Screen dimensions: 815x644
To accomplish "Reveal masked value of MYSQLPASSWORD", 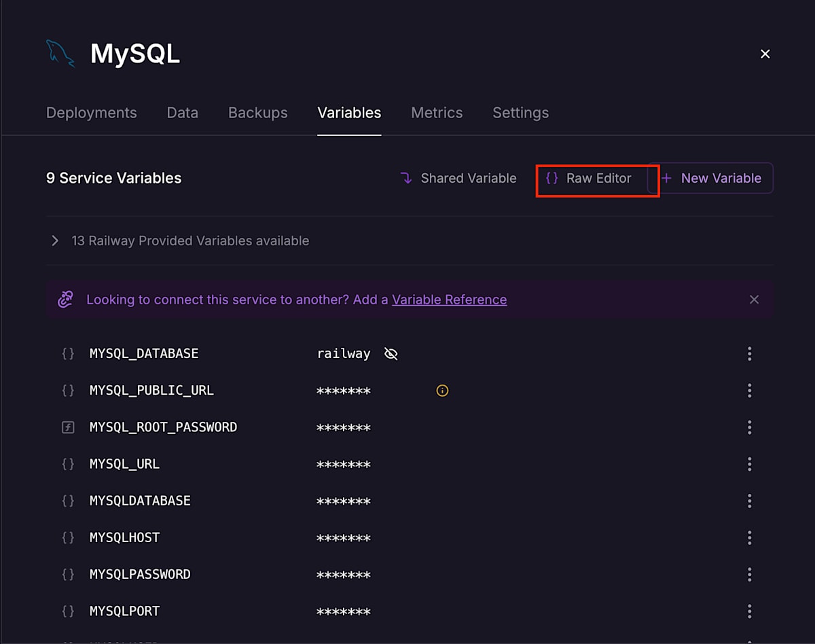I will coord(344,575).
